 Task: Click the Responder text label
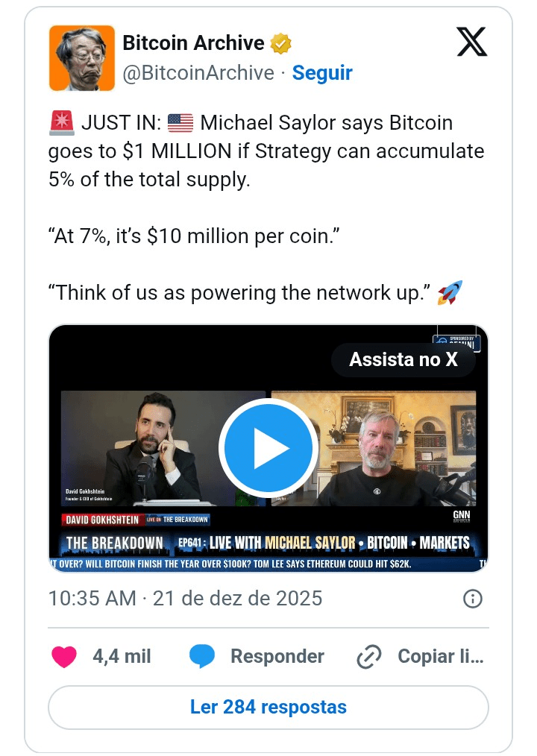click(277, 657)
